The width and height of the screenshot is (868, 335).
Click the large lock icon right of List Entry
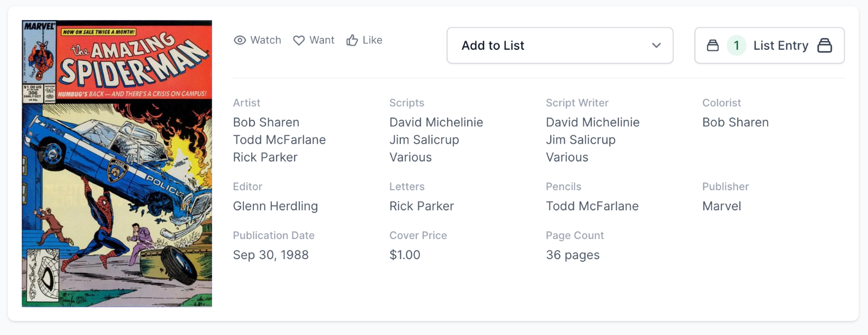click(x=825, y=46)
